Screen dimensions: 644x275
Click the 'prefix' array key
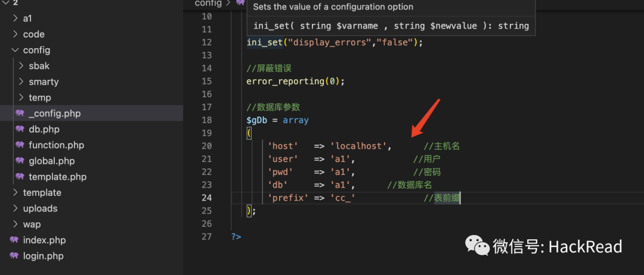coord(288,198)
